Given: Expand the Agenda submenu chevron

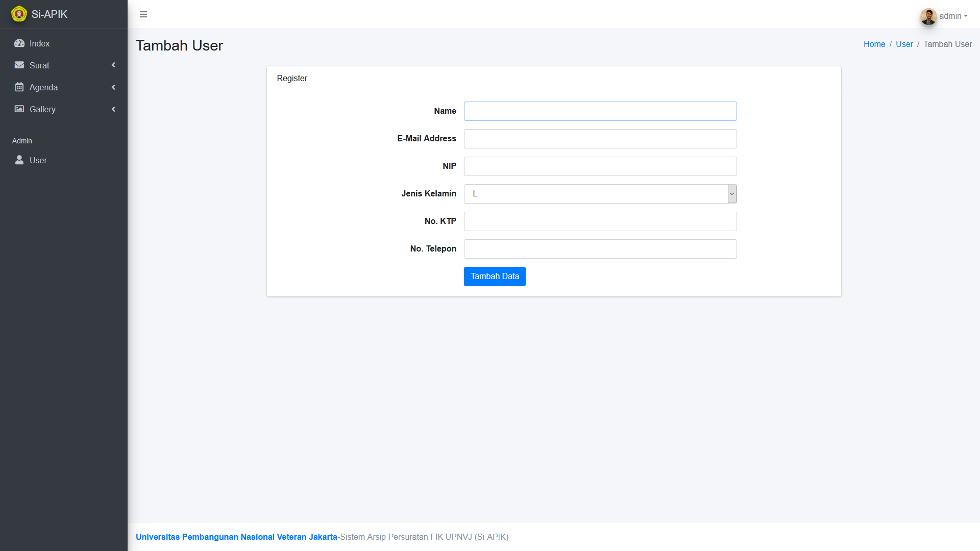Looking at the screenshot, I should (113, 87).
